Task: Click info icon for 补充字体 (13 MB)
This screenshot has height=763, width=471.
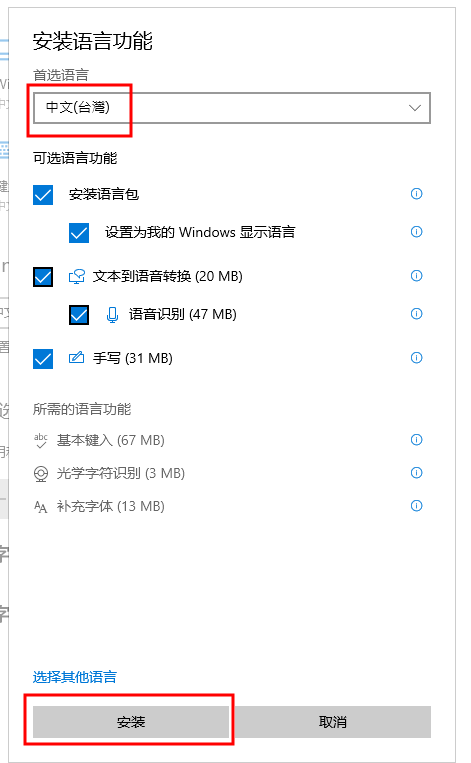Action: 417,506
